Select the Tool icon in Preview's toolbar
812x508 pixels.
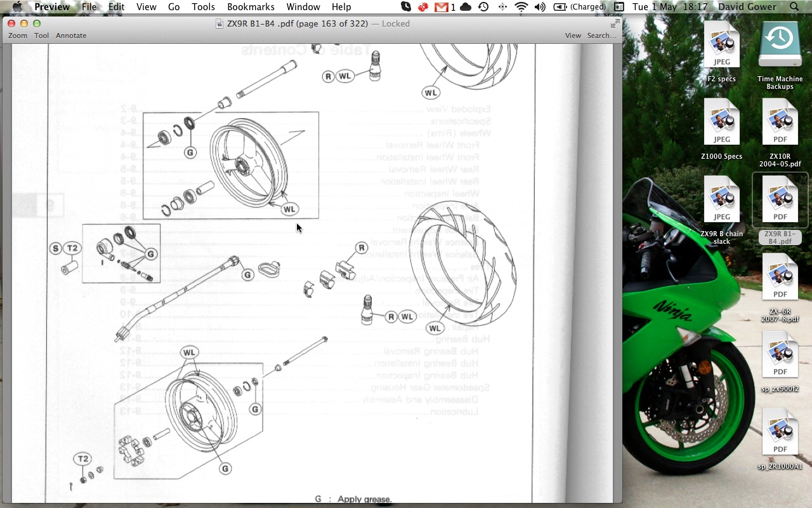41,36
